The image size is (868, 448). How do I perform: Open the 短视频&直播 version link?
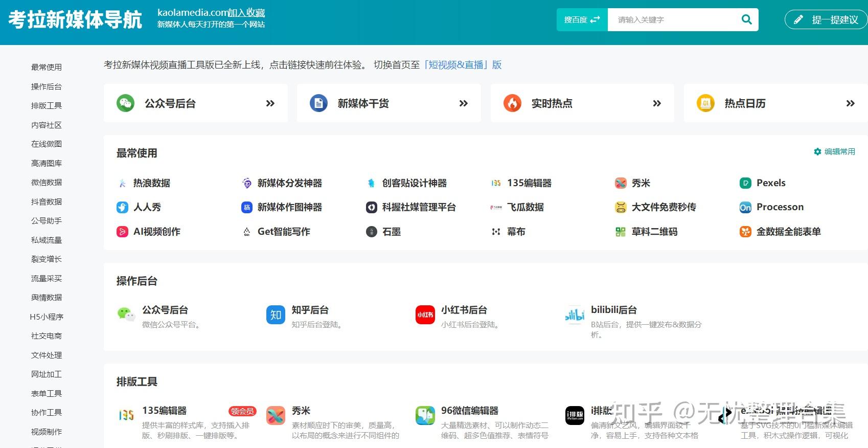coord(463,65)
